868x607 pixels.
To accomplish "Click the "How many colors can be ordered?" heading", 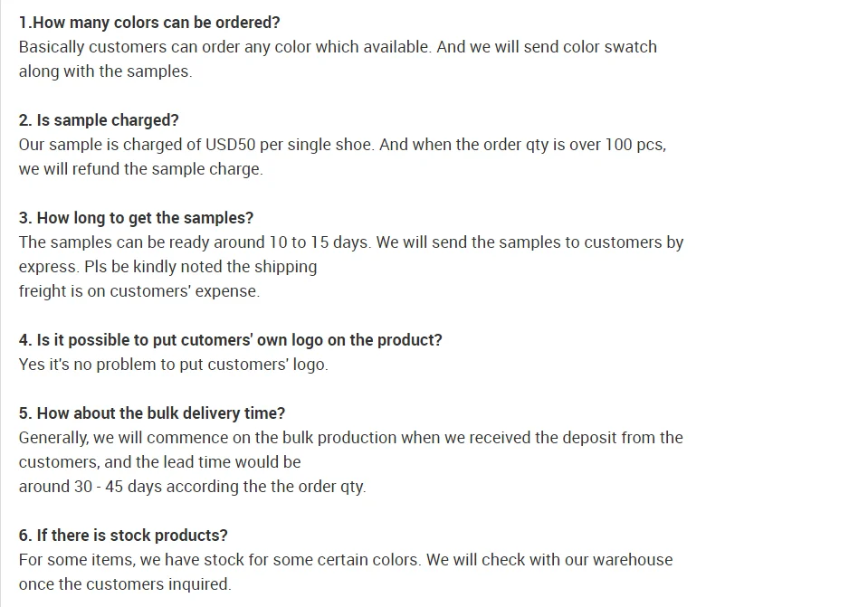I will [x=149, y=23].
